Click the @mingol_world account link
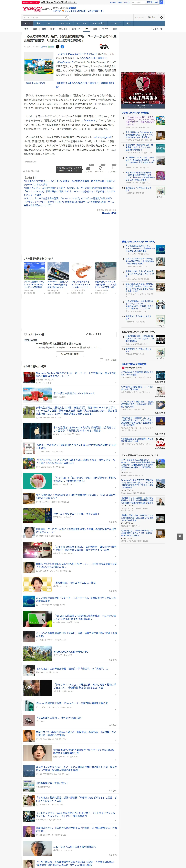This screenshot has height=868, width=186. (x=103, y=137)
